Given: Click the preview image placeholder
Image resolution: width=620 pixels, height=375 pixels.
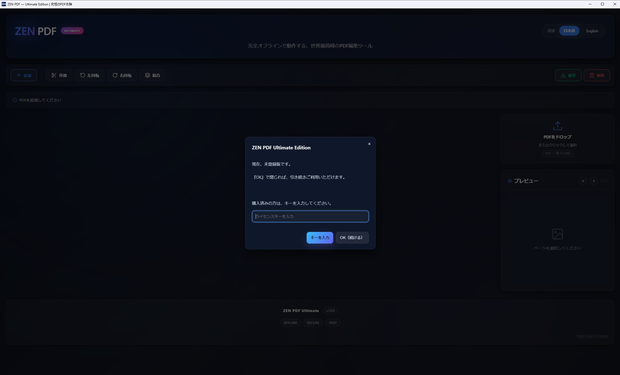Looking at the screenshot, I should (557, 234).
